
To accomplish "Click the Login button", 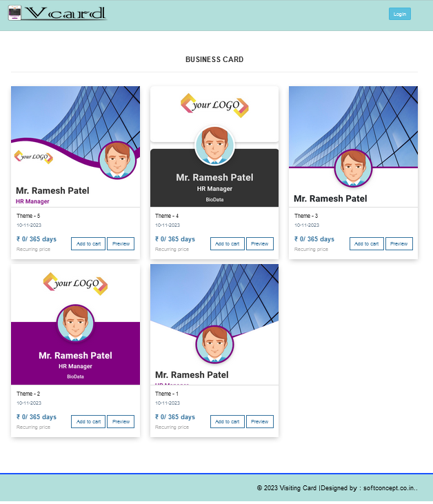I will tap(400, 14).
